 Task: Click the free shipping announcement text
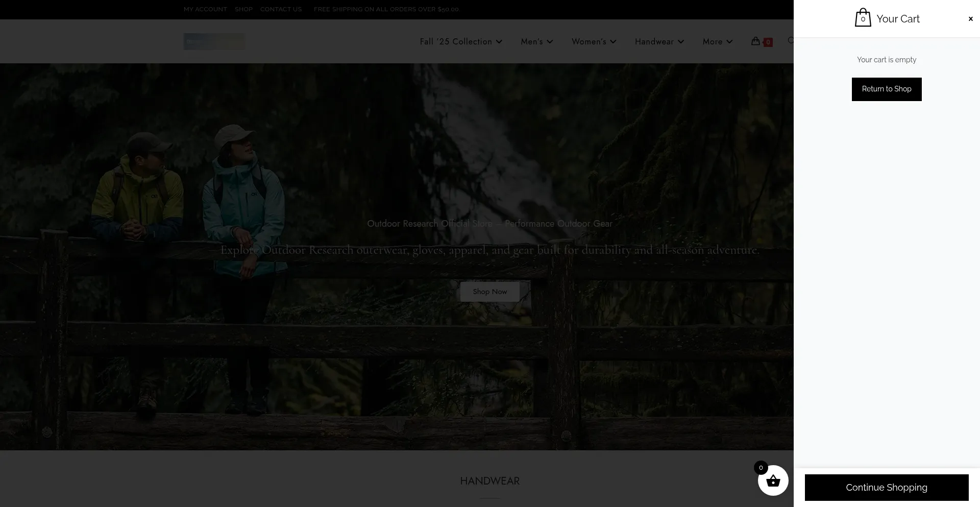point(387,9)
